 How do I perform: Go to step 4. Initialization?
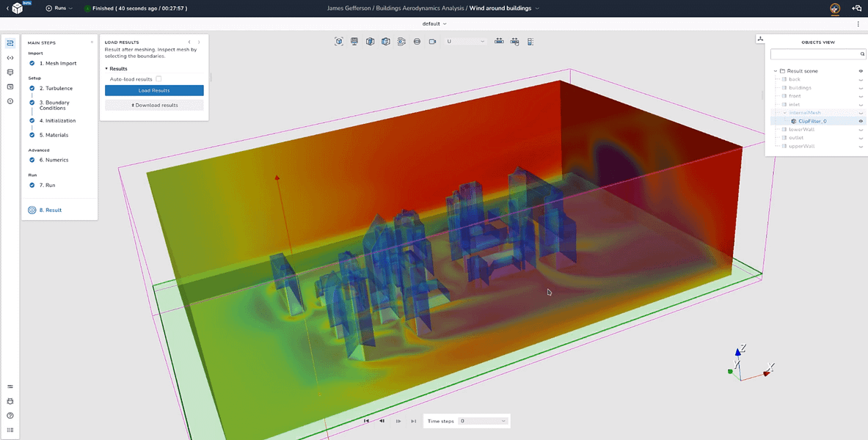point(57,120)
